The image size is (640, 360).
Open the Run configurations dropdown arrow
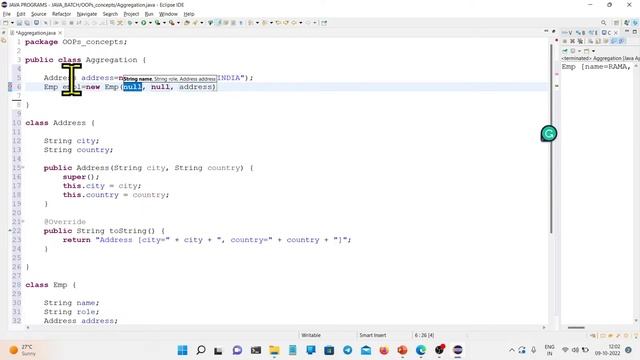tap(150, 23)
